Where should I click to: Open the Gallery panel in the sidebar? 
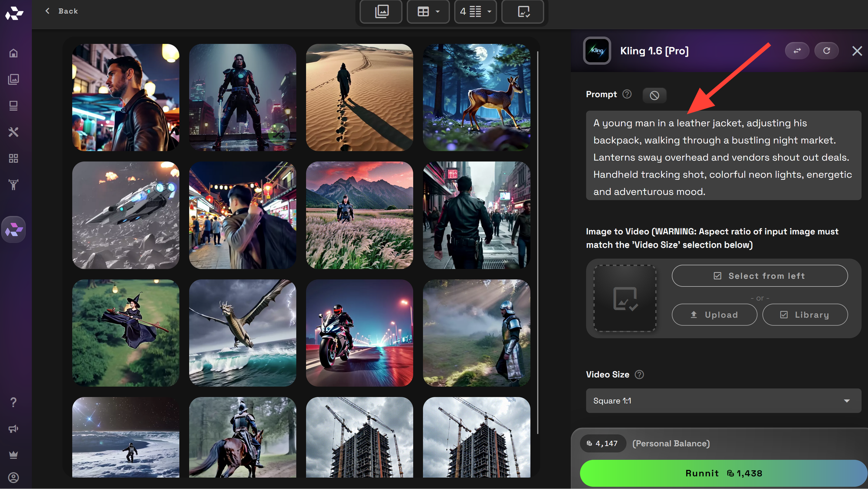pos(13,79)
